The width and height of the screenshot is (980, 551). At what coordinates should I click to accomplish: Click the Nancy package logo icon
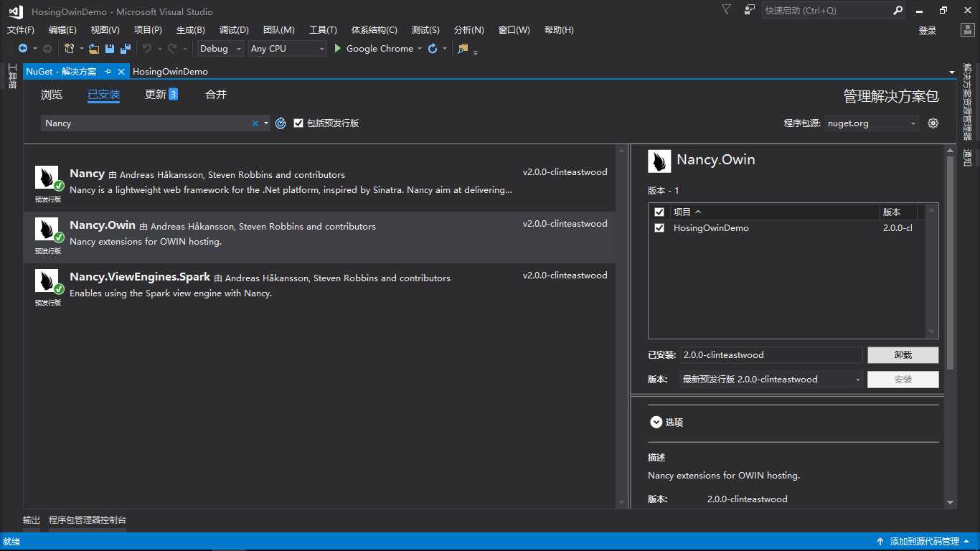pyautogui.click(x=47, y=177)
